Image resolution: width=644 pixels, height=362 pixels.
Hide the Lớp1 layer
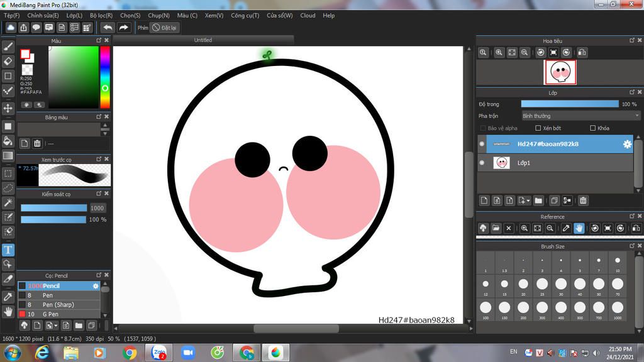click(482, 163)
